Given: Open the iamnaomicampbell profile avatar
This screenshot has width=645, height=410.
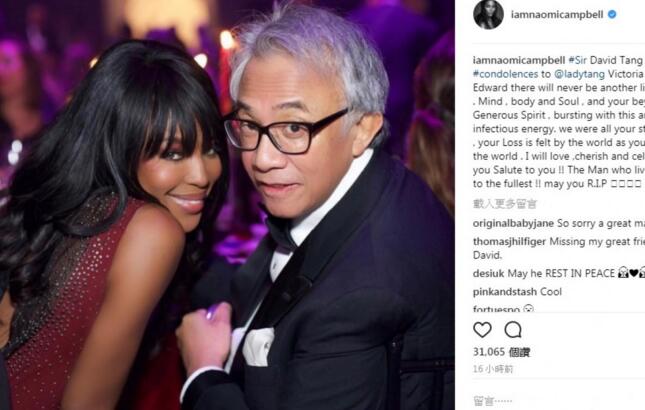Looking at the screenshot, I should [488, 14].
